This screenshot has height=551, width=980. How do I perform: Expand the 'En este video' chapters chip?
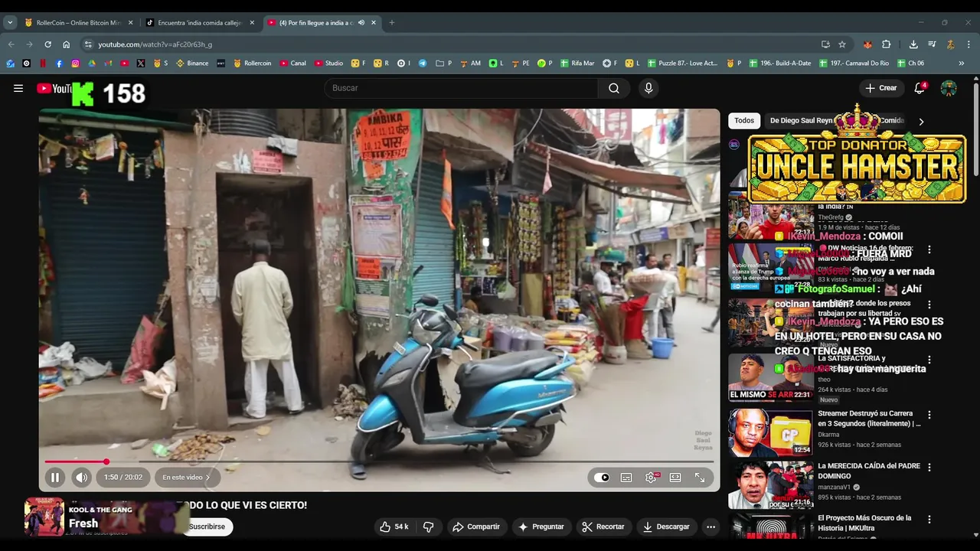click(x=187, y=478)
